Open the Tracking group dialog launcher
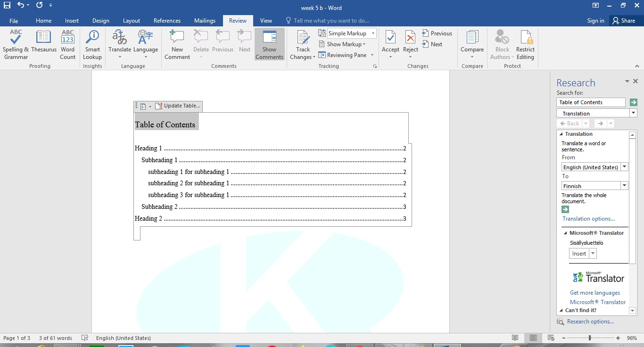644x347 pixels. click(x=375, y=66)
